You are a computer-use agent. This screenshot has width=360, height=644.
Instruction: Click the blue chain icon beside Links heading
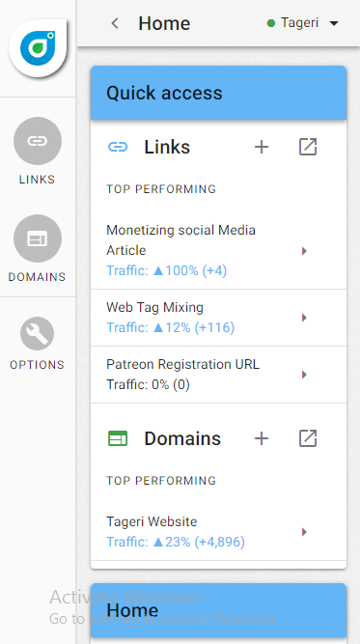tap(118, 147)
